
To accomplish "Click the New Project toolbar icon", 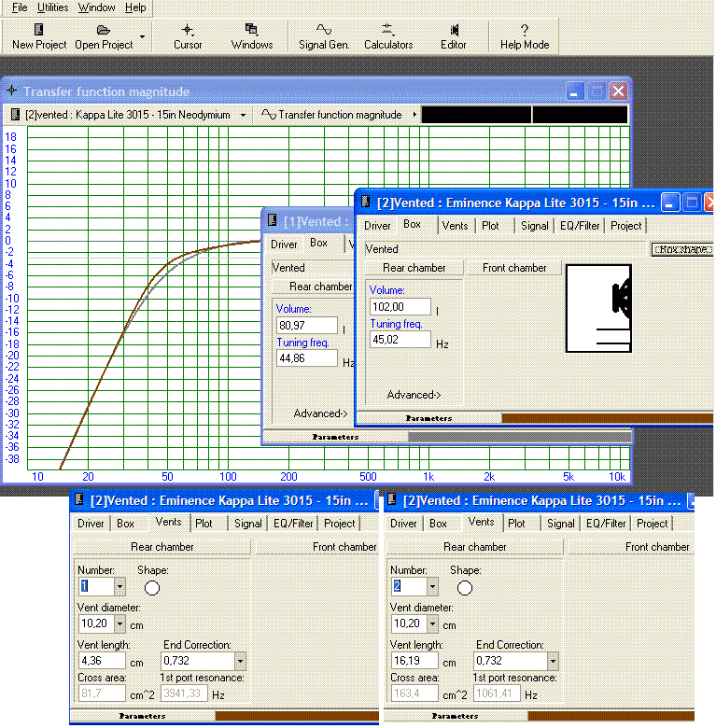I will coord(39,30).
